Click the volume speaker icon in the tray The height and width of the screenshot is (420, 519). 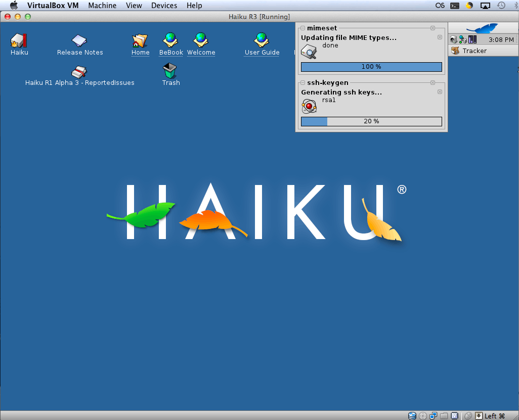coord(453,39)
